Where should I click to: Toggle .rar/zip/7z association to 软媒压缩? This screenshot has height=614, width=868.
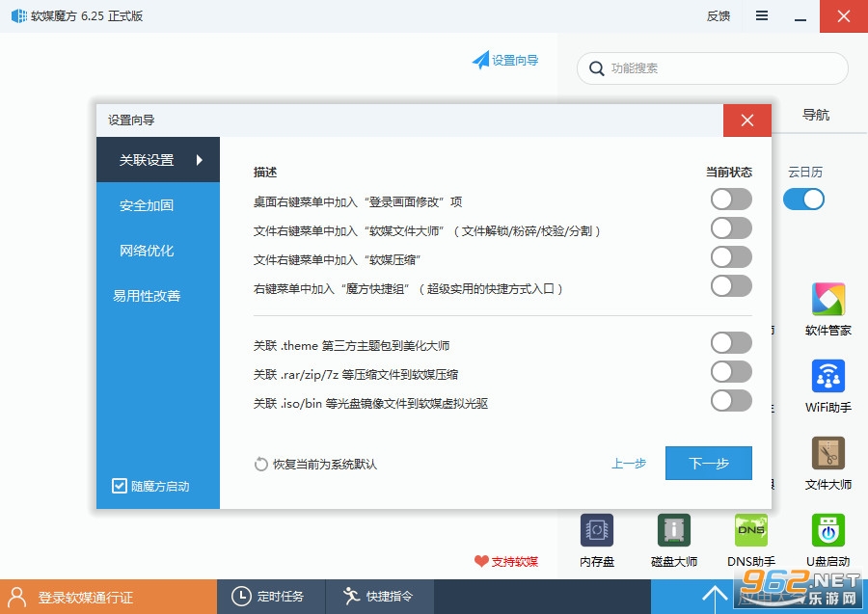(731, 372)
